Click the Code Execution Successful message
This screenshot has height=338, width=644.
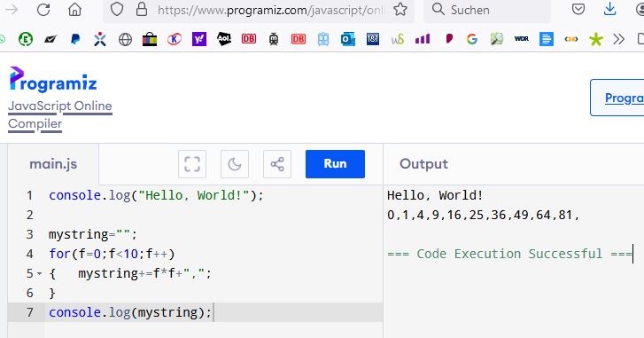tap(509, 254)
